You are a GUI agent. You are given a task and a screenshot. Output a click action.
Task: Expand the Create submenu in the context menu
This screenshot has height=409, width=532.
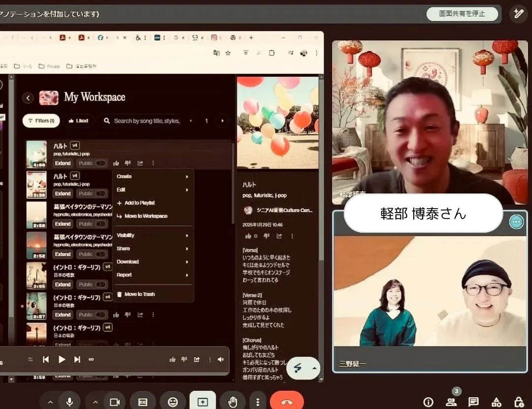[x=153, y=176]
